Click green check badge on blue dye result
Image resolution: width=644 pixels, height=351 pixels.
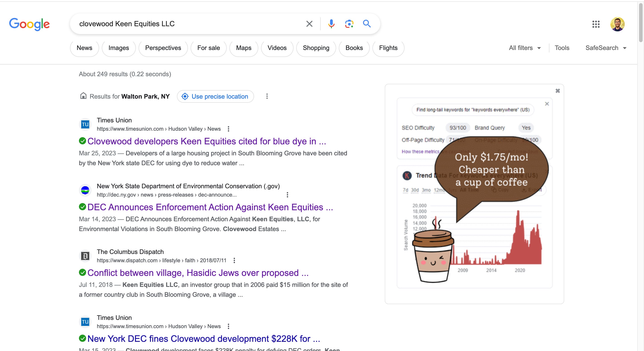pos(83,141)
